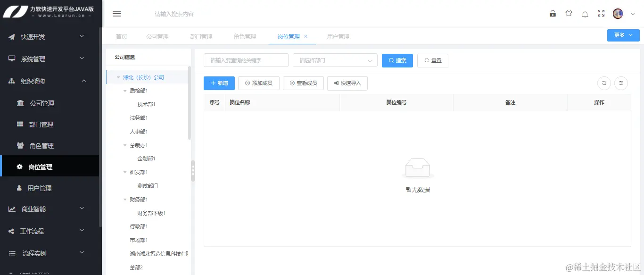644x275 pixels.
Task: Open the hamburger menu at top left
Action: point(116,14)
